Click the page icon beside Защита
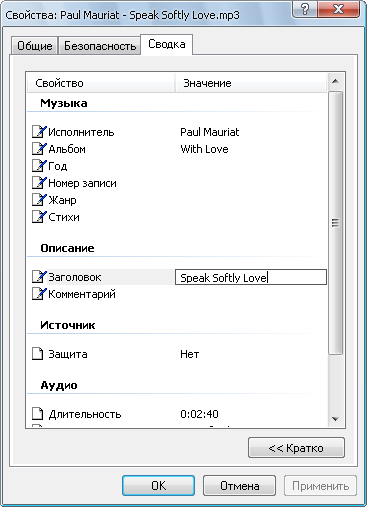The width and height of the screenshot is (367, 507). [x=38, y=354]
